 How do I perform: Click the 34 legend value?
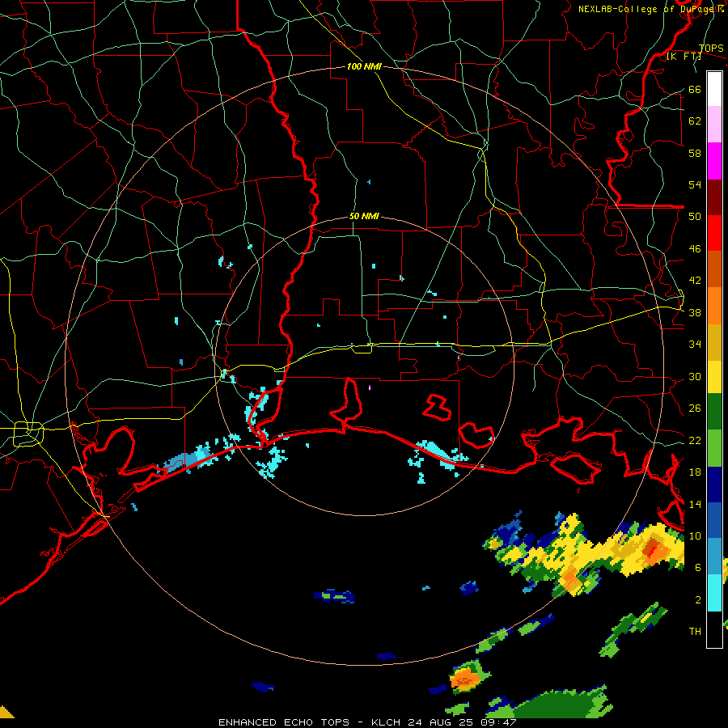695,345
